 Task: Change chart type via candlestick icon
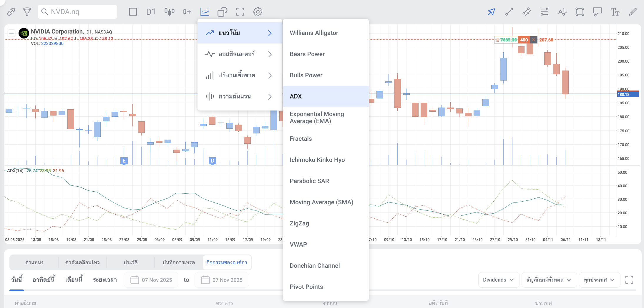(x=169, y=12)
